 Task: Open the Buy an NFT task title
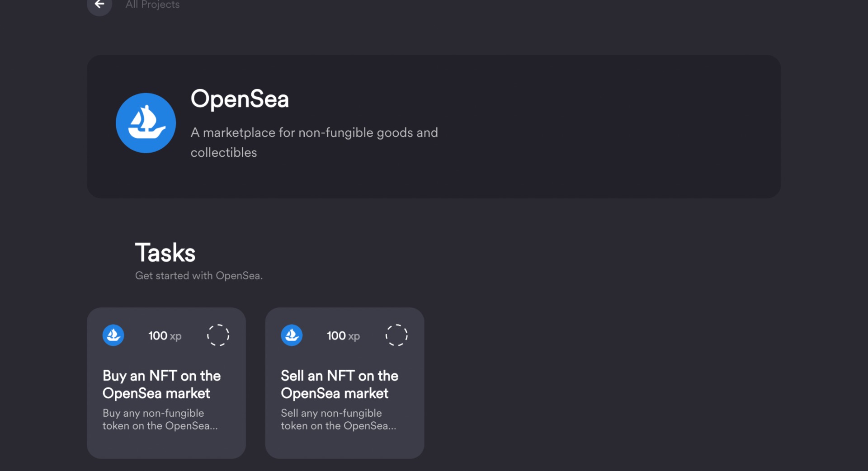(161, 384)
